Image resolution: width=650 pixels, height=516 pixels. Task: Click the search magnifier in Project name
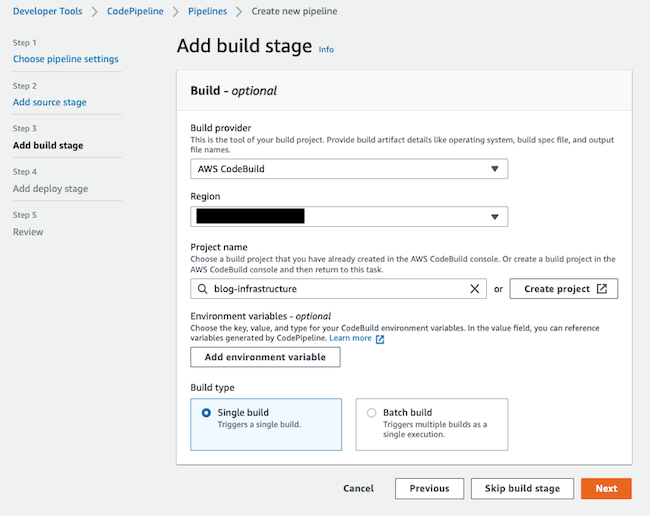(x=202, y=289)
